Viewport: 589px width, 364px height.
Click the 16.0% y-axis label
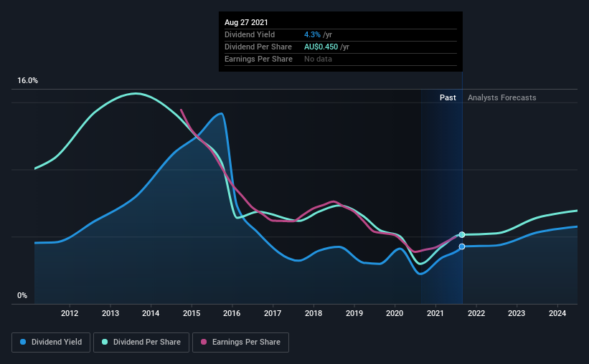(27, 80)
